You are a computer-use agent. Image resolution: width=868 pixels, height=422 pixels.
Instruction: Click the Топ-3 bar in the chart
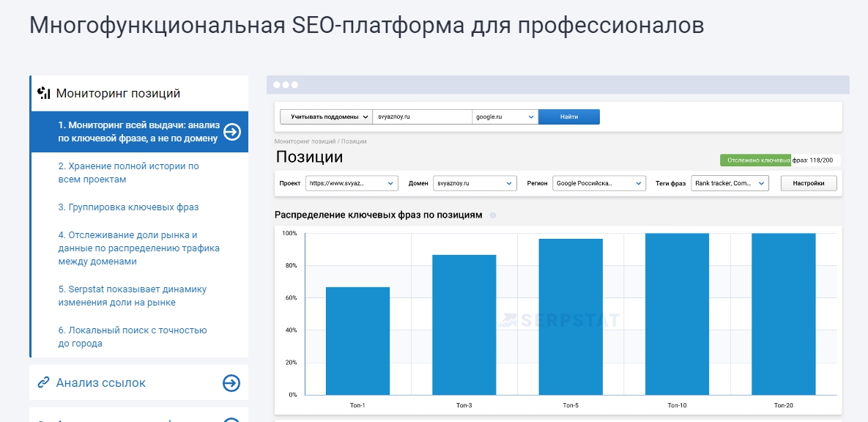tap(464, 325)
